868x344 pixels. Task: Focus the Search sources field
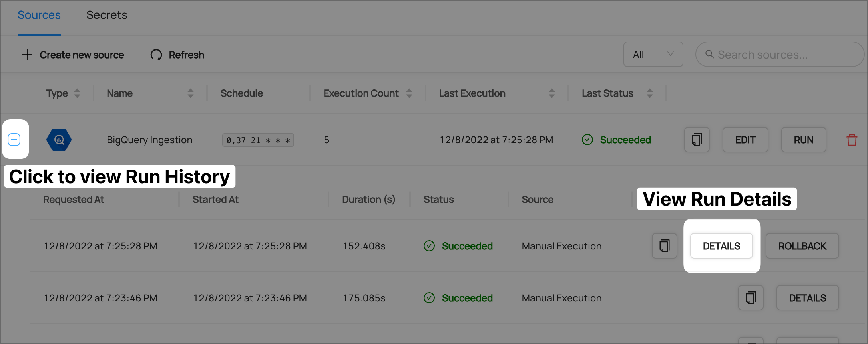(780, 54)
